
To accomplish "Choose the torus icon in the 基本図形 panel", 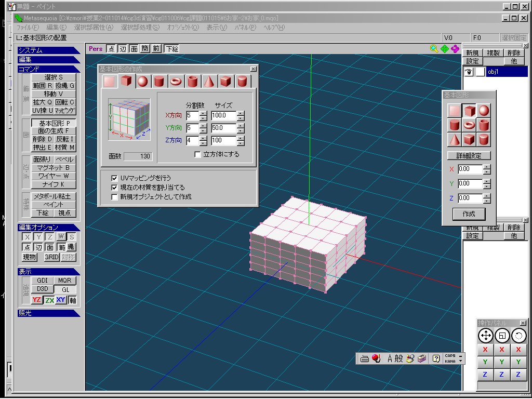I will (x=469, y=125).
